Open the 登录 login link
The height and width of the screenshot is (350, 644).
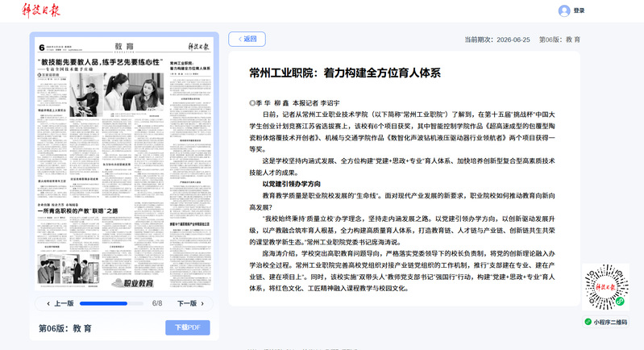(579, 10)
